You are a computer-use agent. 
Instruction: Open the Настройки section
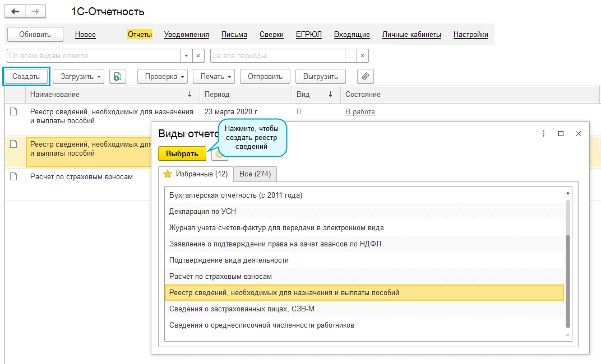[x=471, y=35]
